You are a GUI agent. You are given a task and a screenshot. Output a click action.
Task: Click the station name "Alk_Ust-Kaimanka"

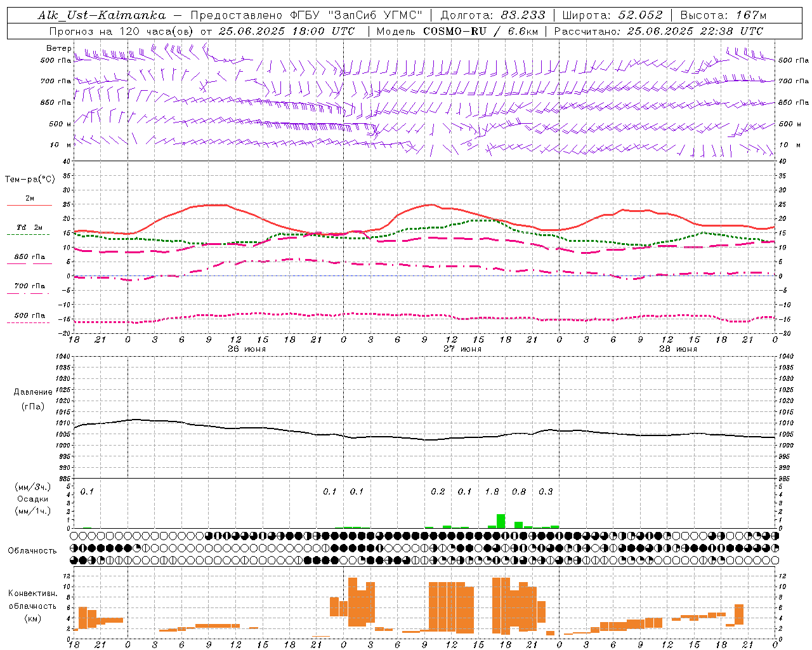(101, 15)
